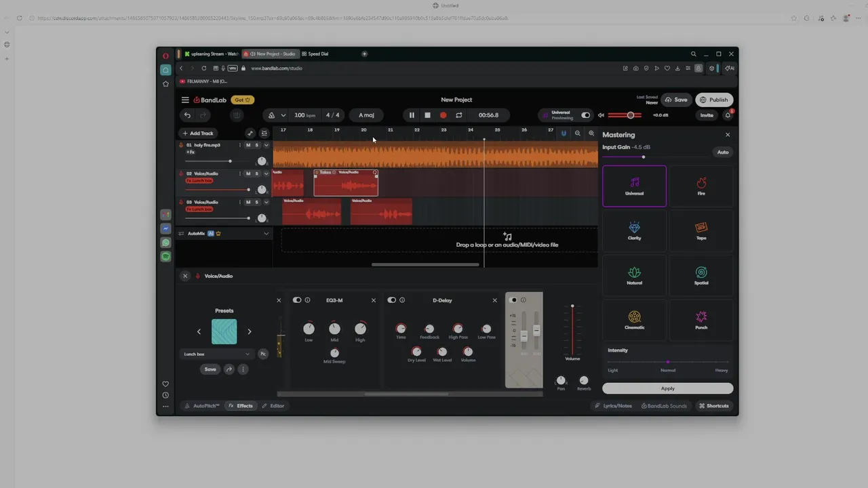Expand the holy fire.mp3 track chevron
This screenshot has width=868, height=488.
click(266, 145)
